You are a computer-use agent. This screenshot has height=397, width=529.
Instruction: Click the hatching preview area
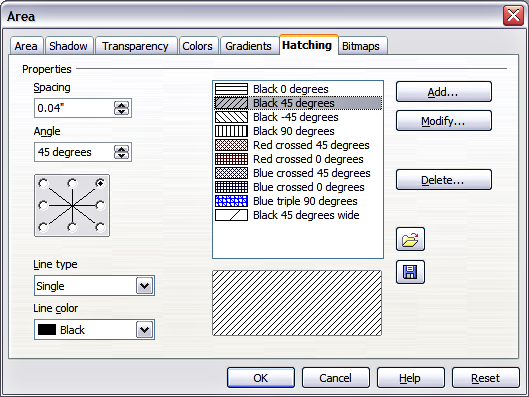pyautogui.click(x=297, y=303)
